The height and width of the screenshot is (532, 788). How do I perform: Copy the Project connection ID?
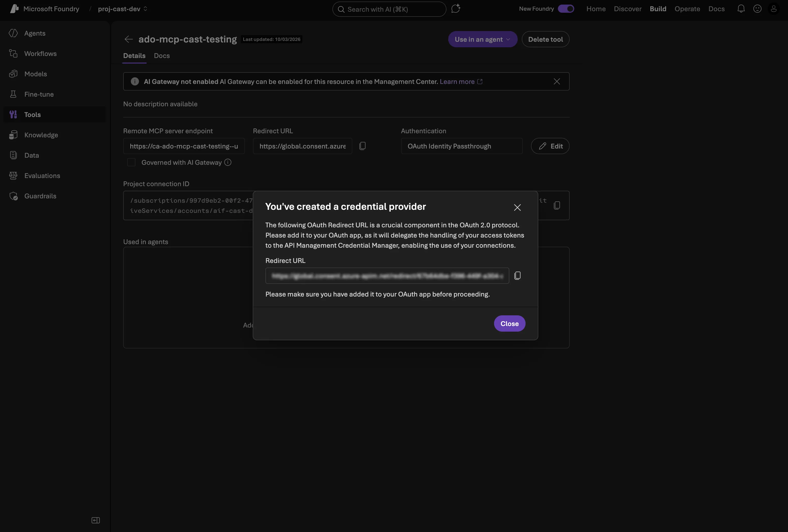click(557, 205)
